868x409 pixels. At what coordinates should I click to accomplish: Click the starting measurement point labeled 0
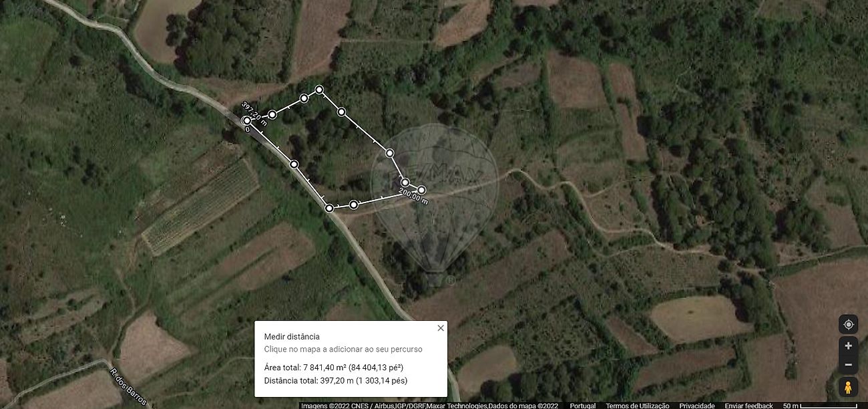247,120
